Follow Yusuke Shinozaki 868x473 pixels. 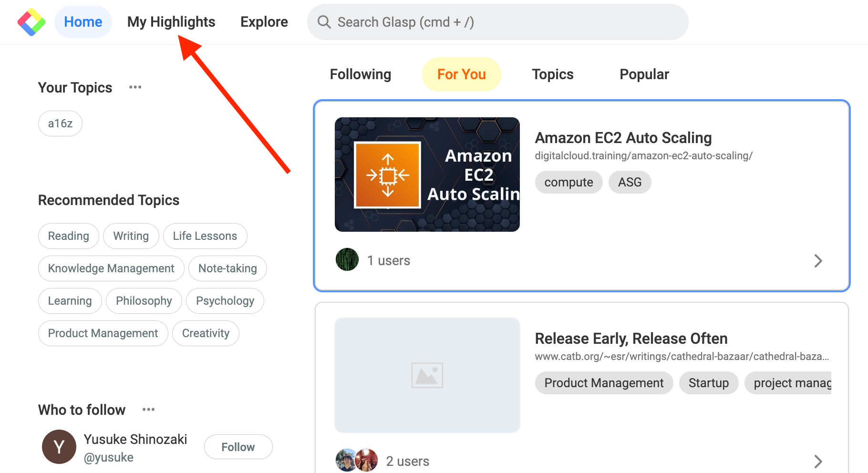[238, 447]
